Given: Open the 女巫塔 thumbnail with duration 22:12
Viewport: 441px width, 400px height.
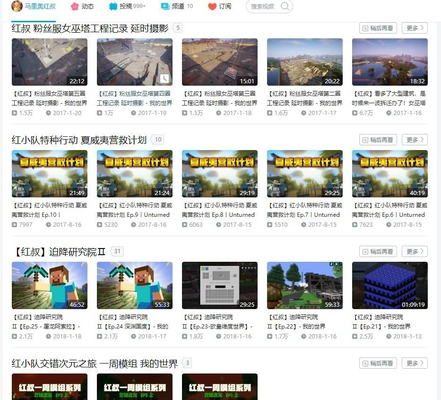Looking at the screenshot, I should (x=50, y=62).
